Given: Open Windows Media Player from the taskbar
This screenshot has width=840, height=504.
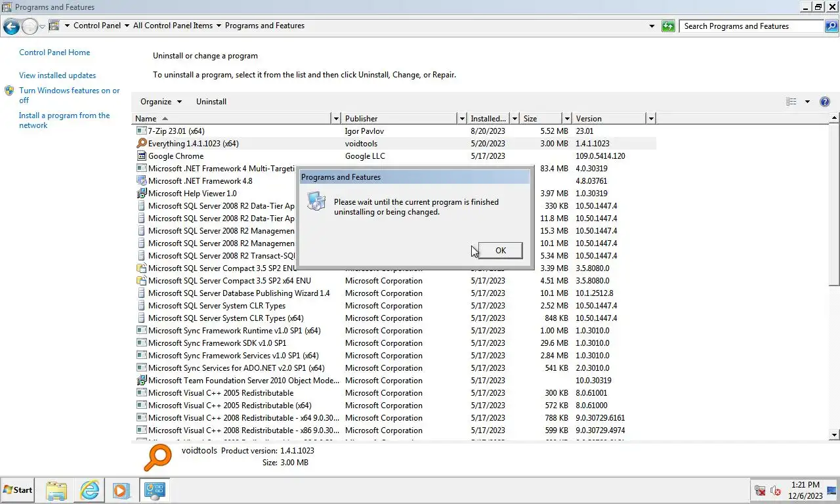Looking at the screenshot, I should click(x=121, y=490).
